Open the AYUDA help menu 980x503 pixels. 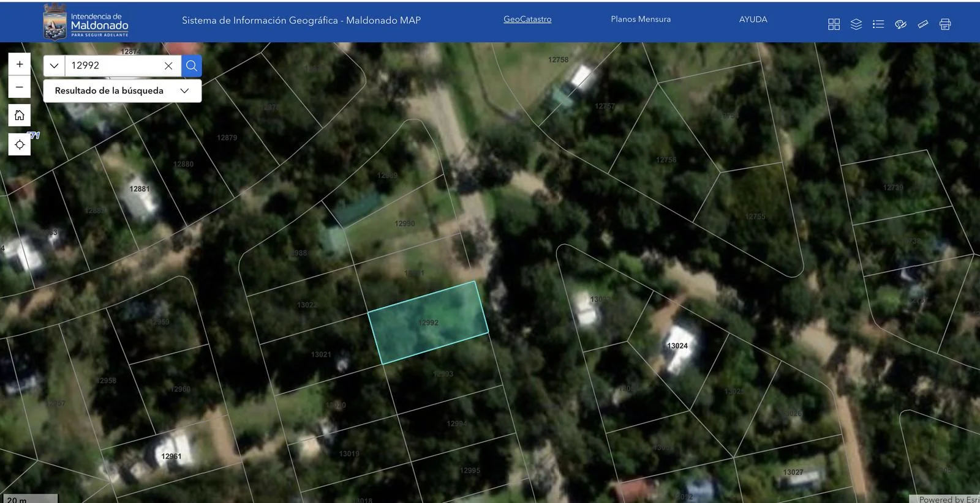(753, 19)
